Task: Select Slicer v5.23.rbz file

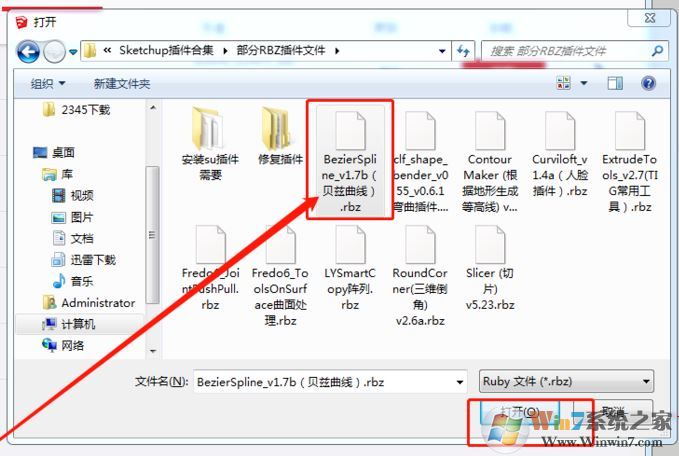Action: 490,267
